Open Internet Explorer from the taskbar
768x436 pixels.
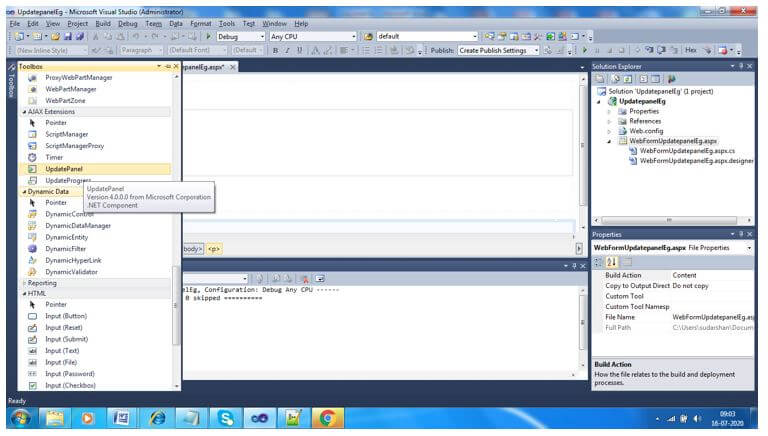158,418
